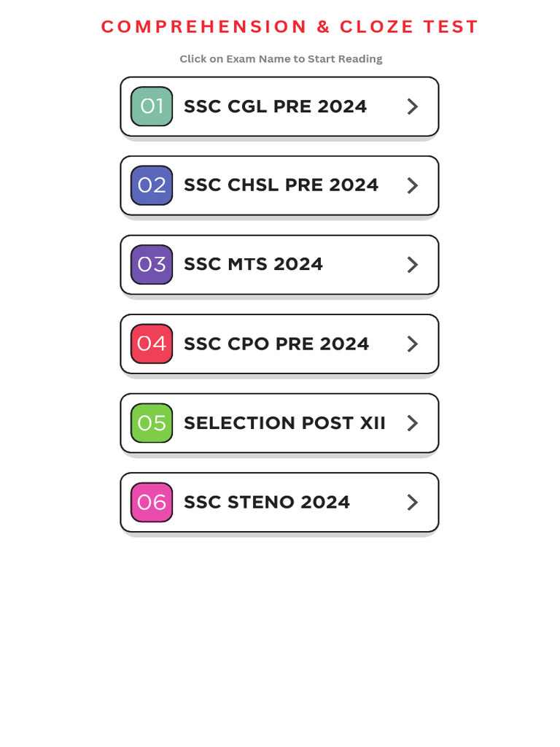Open the SSC CGL PRE 2024 exam link
The image size is (560, 747).
(x=275, y=107)
